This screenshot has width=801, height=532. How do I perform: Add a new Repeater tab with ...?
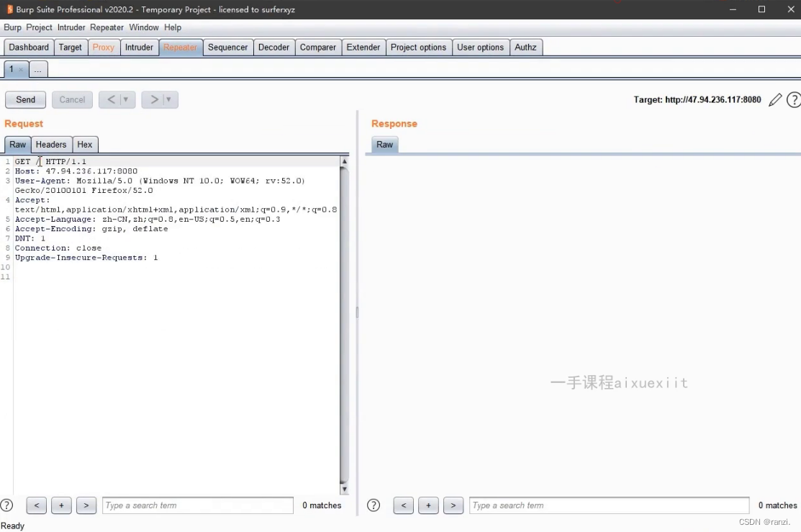tap(38, 69)
